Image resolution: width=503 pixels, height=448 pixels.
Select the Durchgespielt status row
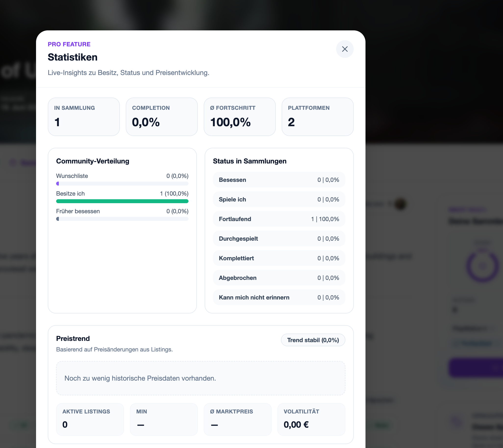coord(279,238)
